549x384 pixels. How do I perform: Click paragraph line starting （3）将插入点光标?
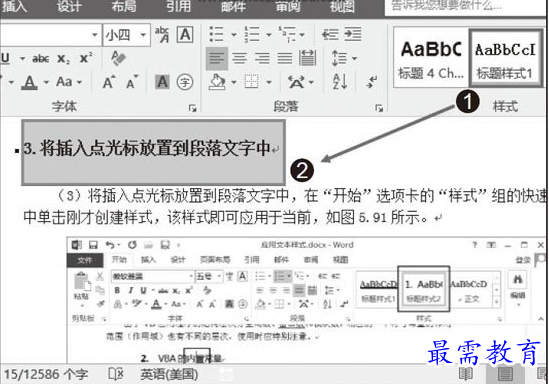coord(300,195)
